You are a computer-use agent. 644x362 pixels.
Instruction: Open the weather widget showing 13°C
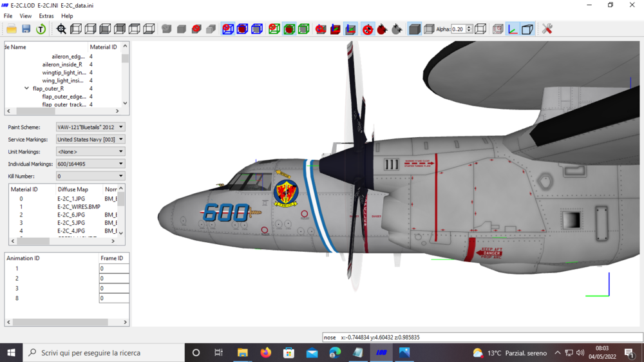click(509, 353)
